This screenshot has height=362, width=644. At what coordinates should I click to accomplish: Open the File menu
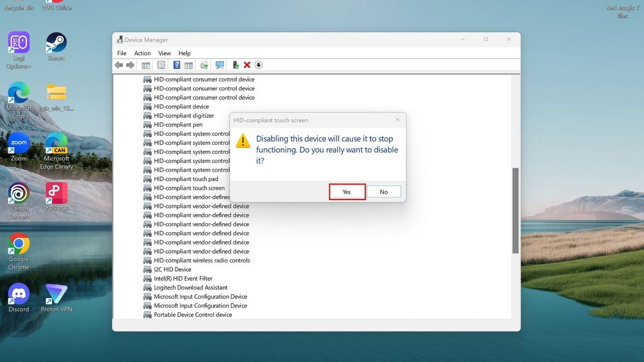click(x=121, y=53)
